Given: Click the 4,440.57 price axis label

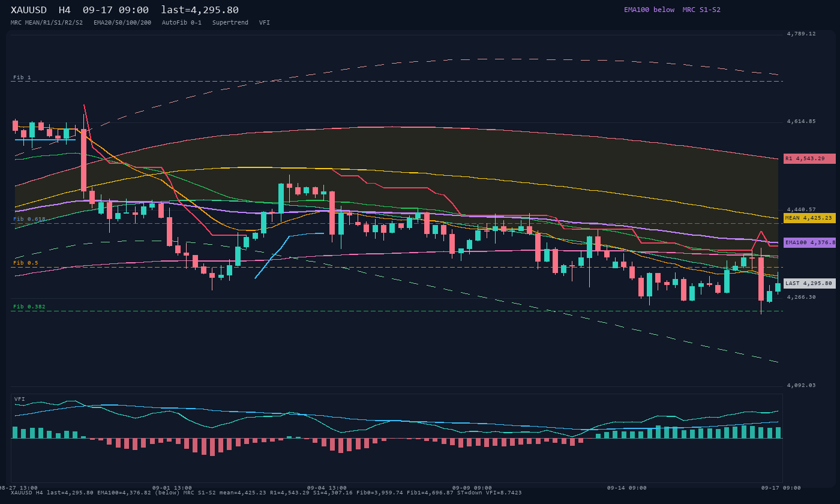Looking at the screenshot, I should tap(802, 209).
